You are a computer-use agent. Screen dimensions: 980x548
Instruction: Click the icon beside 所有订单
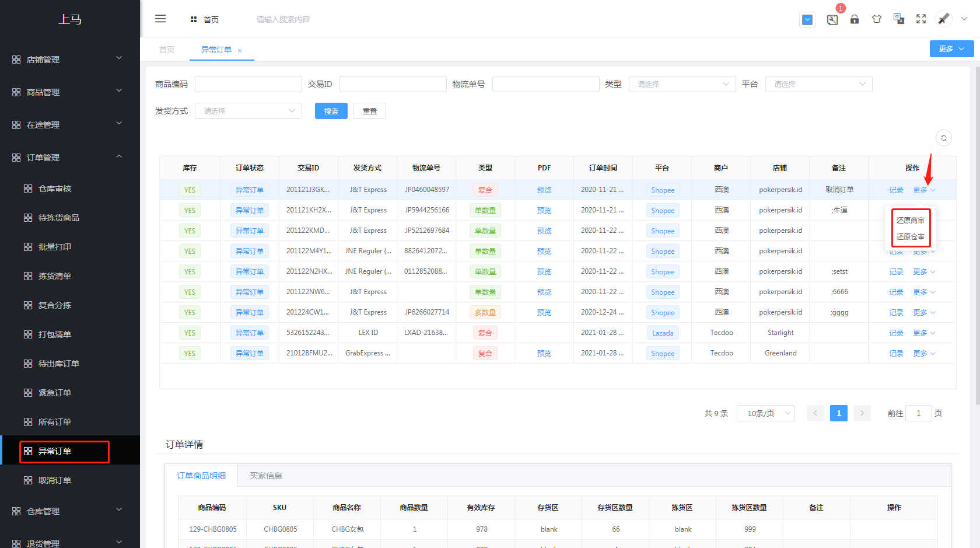28,422
